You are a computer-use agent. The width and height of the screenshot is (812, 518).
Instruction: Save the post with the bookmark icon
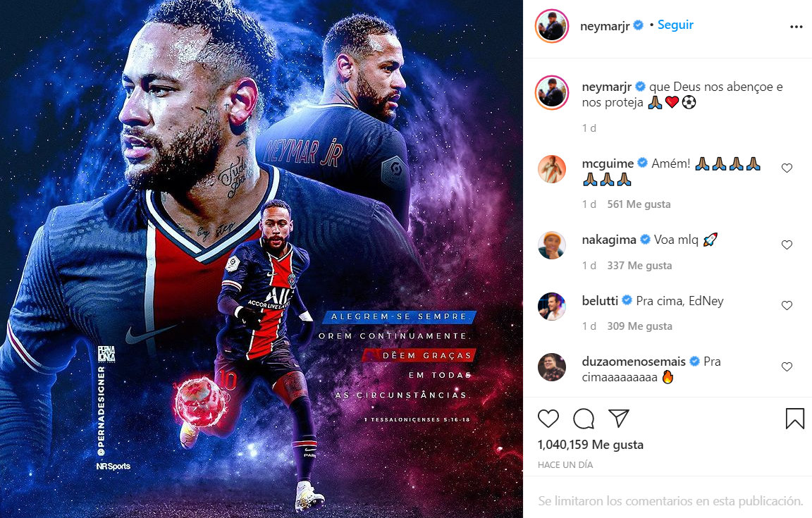[x=795, y=419]
